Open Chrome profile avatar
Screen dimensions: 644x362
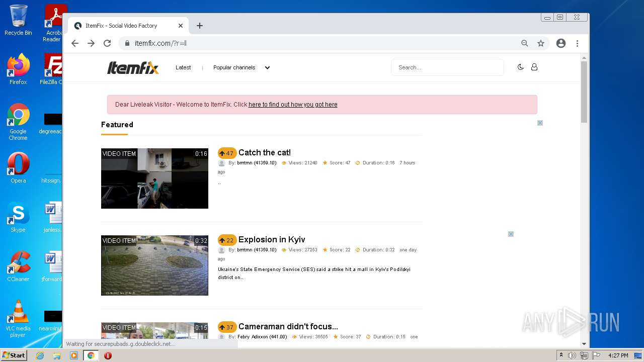pyautogui.click(x=561, y=43)
